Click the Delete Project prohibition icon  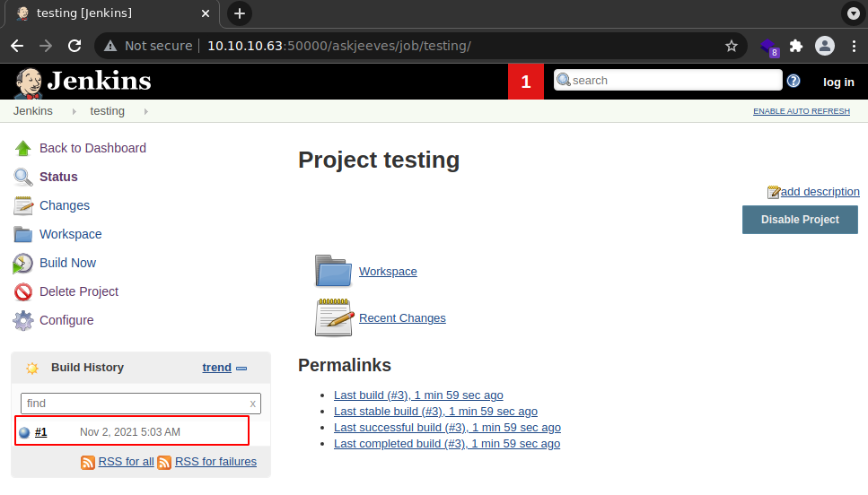[x=23, y=291]
